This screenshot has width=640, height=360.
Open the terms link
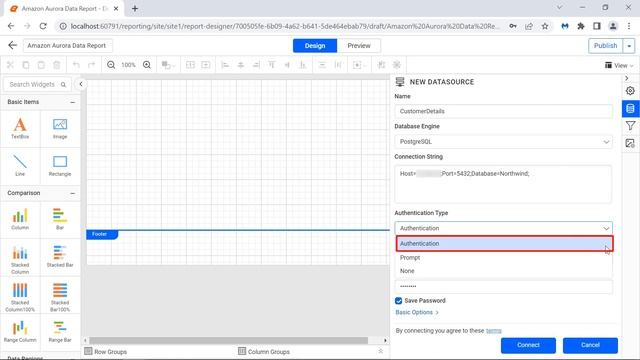(x=493, y=331)
